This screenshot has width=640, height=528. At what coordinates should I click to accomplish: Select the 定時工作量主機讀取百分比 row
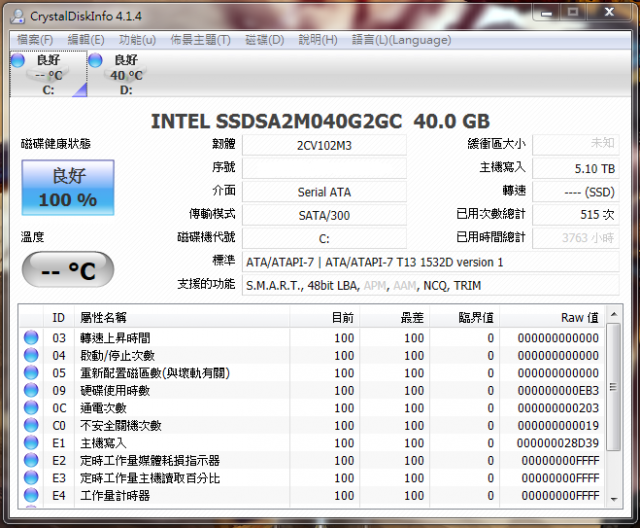(x=312, y=478)
